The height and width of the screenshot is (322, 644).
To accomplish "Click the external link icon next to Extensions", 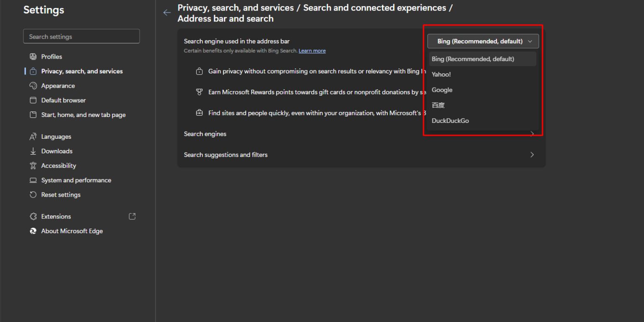I will coord(132,216).
